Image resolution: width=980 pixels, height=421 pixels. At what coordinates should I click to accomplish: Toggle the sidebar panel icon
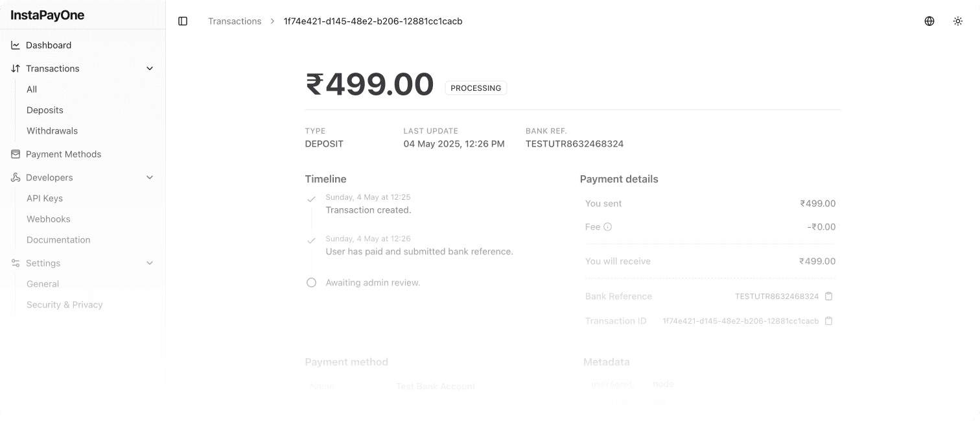(x=183, y=21)
